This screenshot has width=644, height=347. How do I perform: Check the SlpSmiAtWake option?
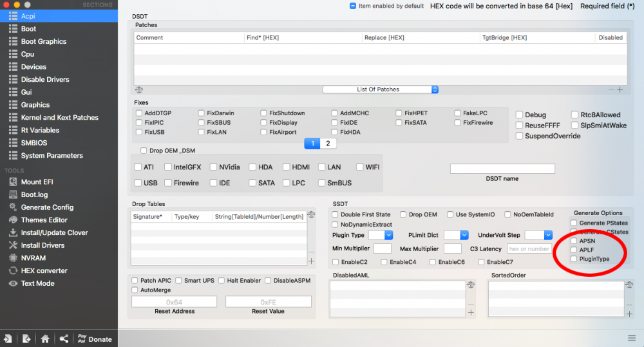pos(574,126)
